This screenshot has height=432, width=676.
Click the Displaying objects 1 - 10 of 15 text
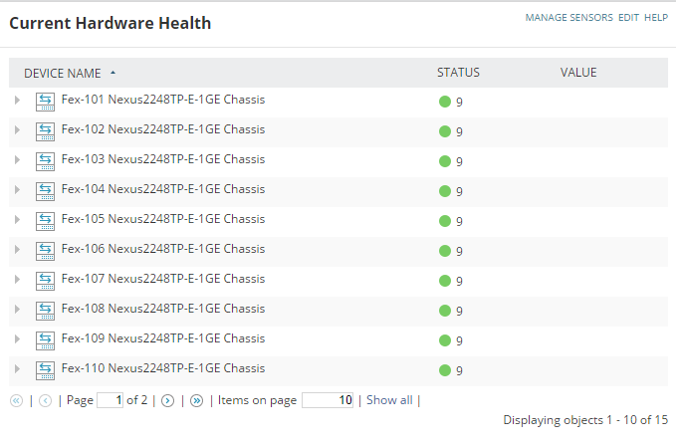(x=585, y=420)
